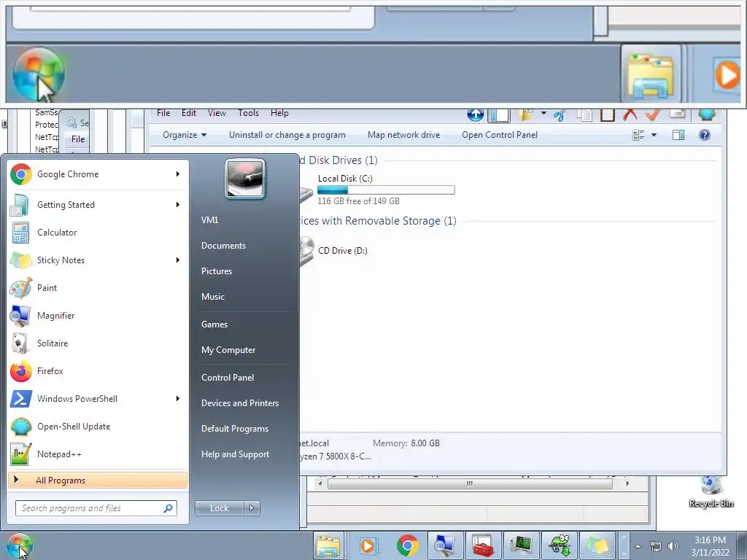Click the red toolbox taskbar icon
Screen dimensions: 747x560
(482, 545)
